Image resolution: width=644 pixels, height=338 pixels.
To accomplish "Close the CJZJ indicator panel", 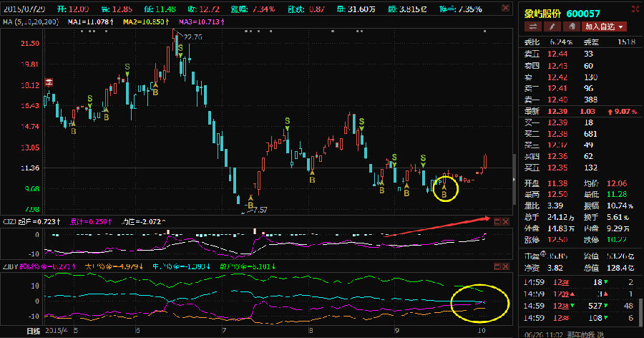I will pos(506,221).
